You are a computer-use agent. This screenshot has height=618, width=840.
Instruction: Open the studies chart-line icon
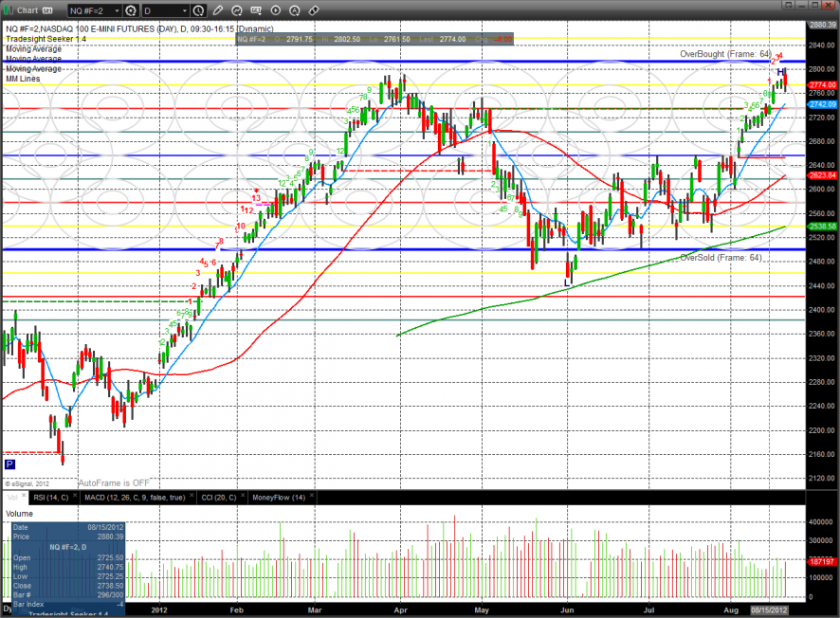237,10
